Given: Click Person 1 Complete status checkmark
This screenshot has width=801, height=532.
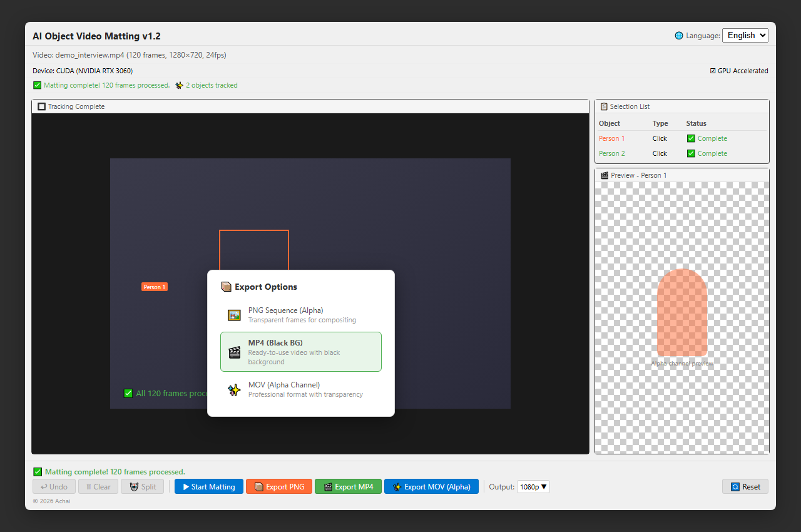Looking at the screenshot, I should click(691, 138).
